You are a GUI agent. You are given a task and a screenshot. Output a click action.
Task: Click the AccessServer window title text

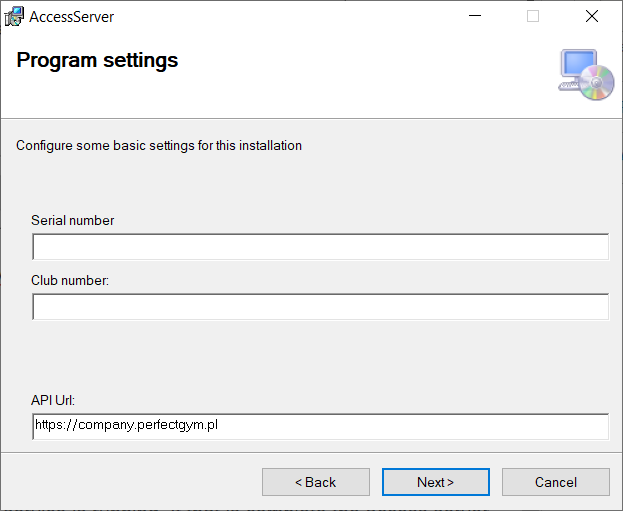click(x=72, y=17)
